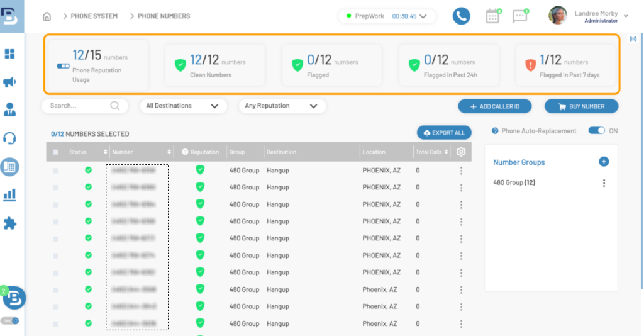Click the Reputation column header
The width and height of the screenshot is (644, 336).
pos(204,152)
